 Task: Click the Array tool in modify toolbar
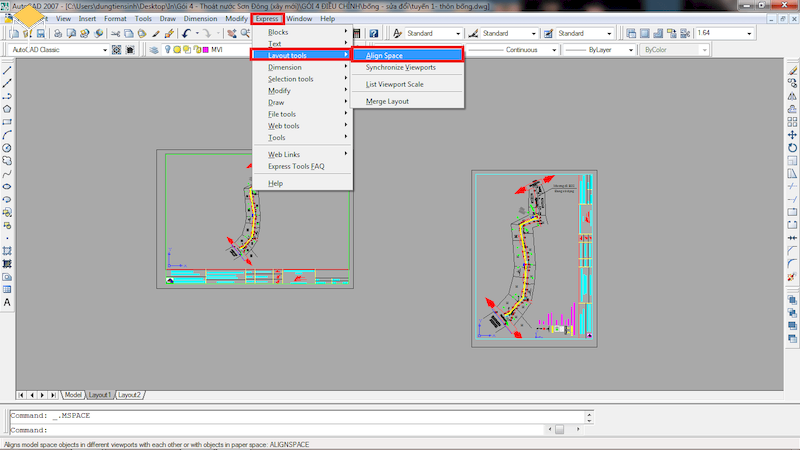[792, 122]
